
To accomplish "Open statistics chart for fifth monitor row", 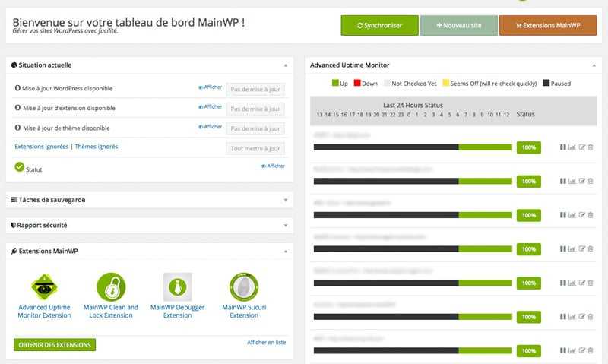I will (x=572, y=283).
